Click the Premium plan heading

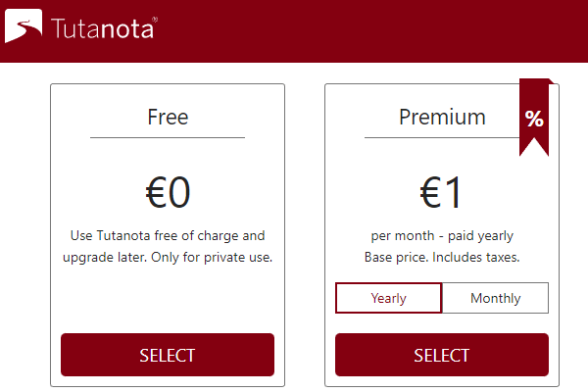(x=442, y=118)
